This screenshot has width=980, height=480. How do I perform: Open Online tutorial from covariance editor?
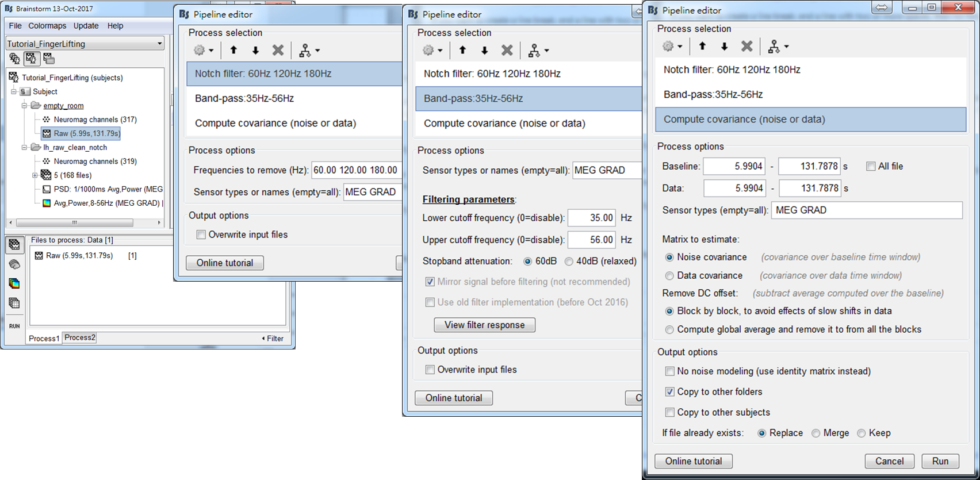pyautogui.click(x=694, y=461)
